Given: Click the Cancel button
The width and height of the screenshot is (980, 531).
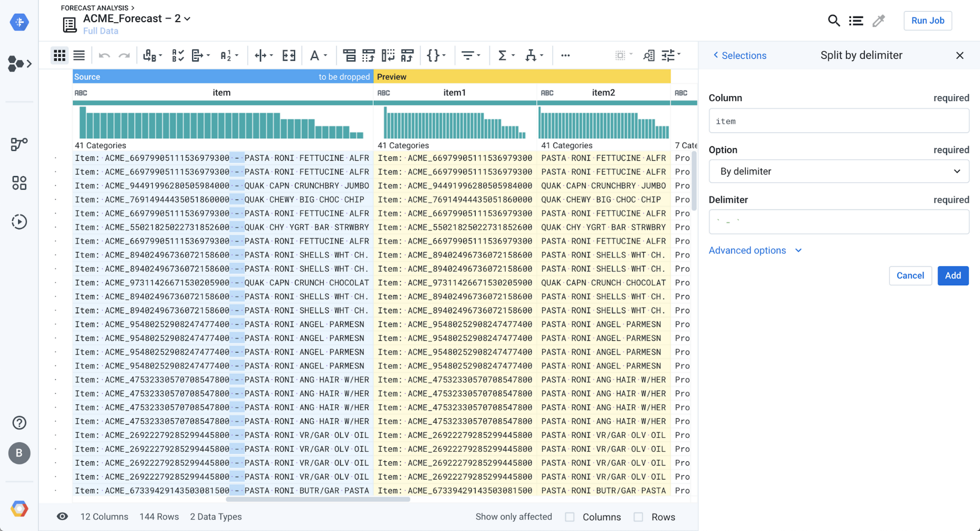Looking at the screenshot, I should click(x=910, y=276).
